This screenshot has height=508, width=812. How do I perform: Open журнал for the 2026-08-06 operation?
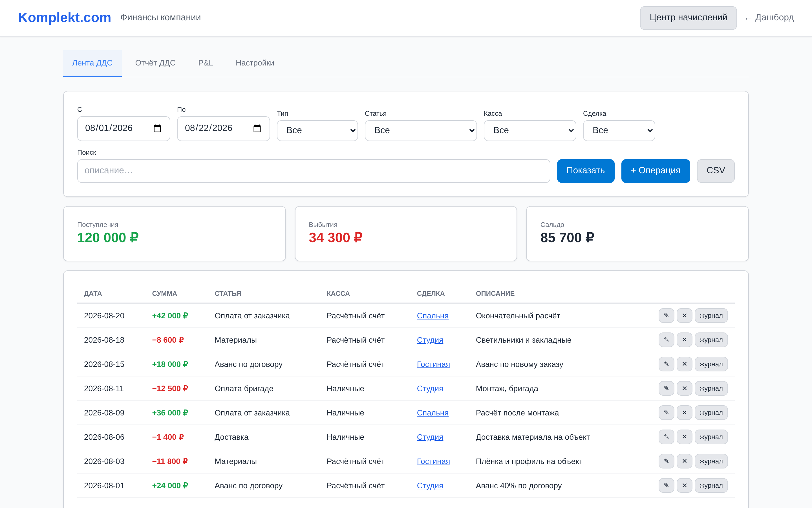pos(711,437)
